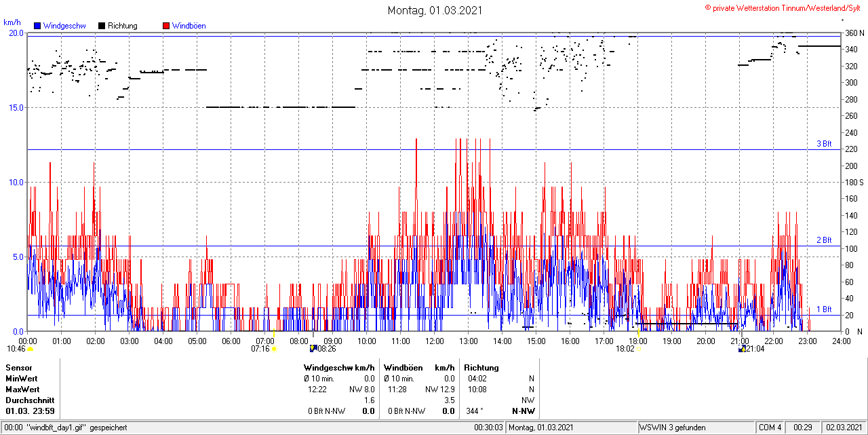The image size is (868, 435).
Task: Click the max wind time '12:22'
Action: point(318,390)
